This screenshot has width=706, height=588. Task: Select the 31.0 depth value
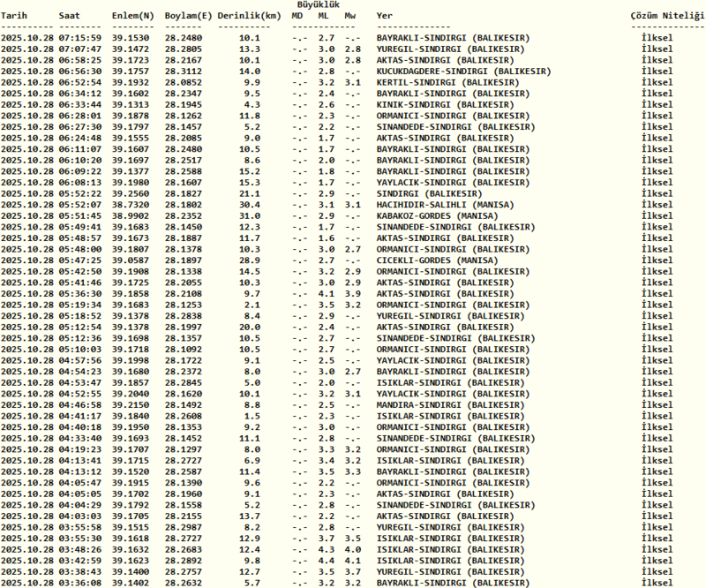tap(250, 215)
